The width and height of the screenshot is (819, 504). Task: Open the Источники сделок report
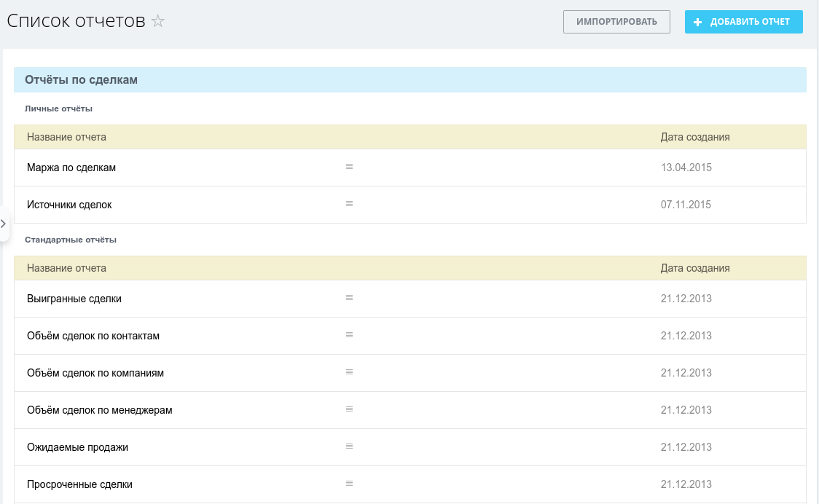[x=69, y=205]
